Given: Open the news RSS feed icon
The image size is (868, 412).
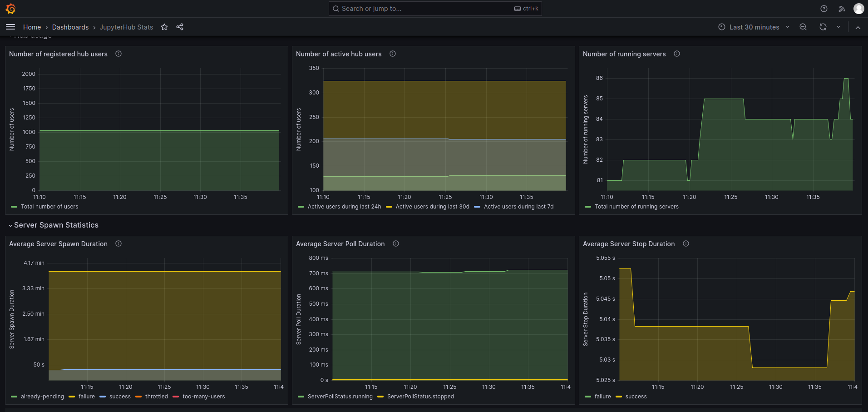Looking at the screenshot, I should click(842, 9).
